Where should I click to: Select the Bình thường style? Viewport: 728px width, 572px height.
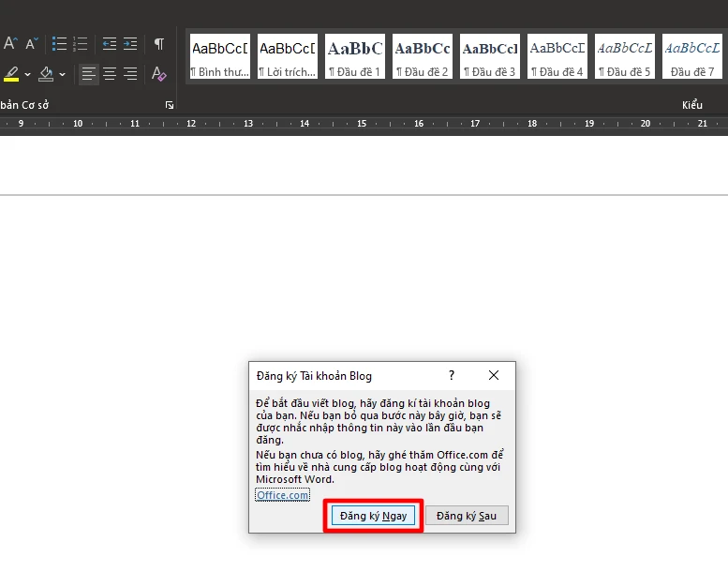coord(220,56)
